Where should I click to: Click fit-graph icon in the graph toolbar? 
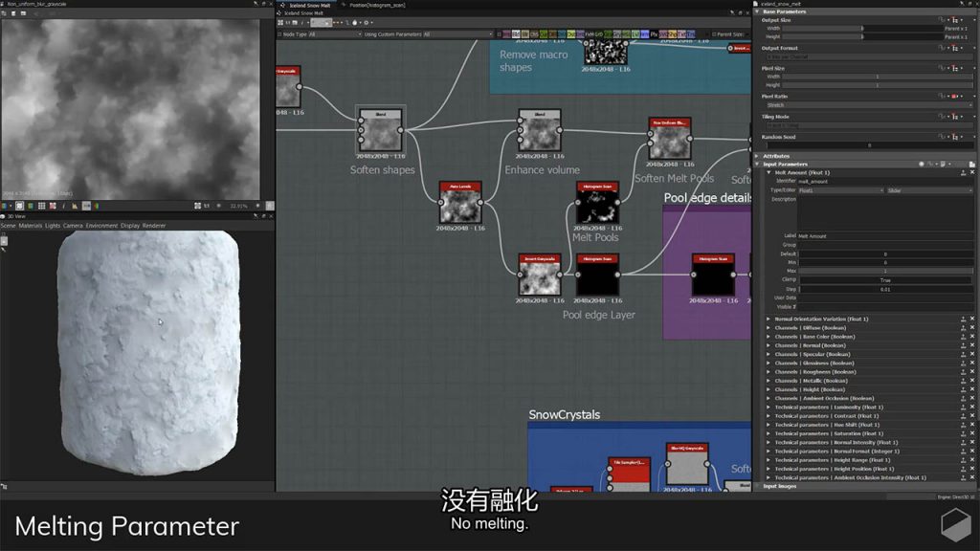pyautogui.click(x=280, y=23)
